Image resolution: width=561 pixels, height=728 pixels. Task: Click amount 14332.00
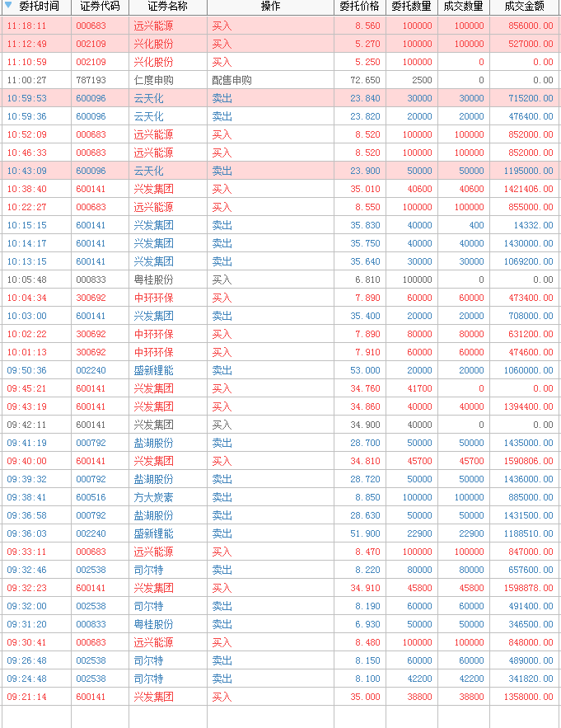pos(533,225)
